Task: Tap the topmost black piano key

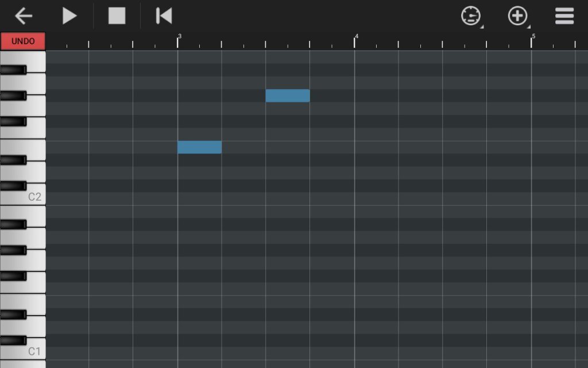Action: [x=13, y=70]
